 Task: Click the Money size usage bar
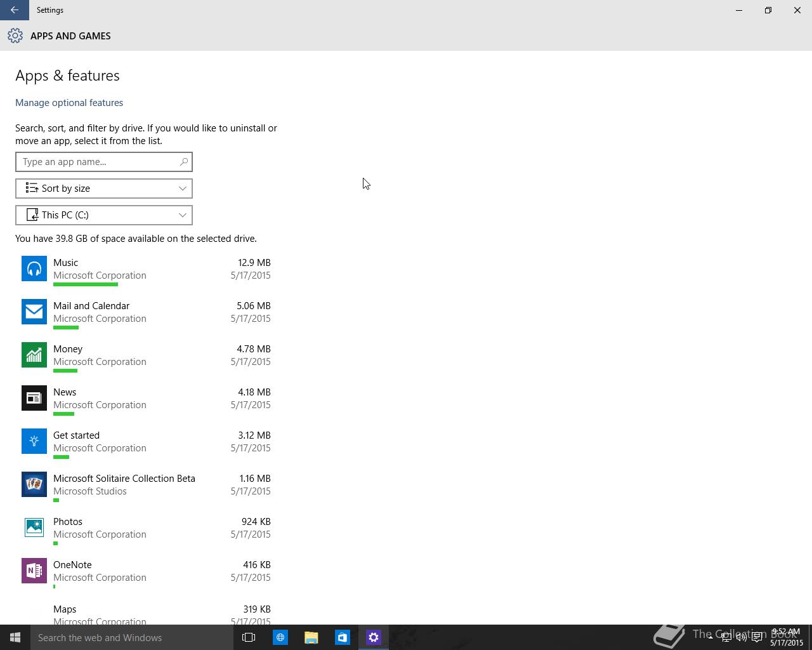pos(65,371)
